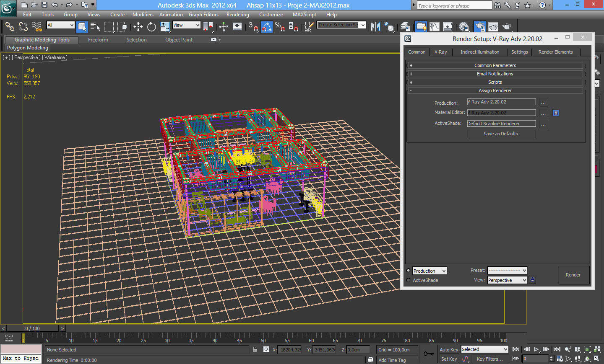Click the Go to End playback button
Screen dimensions: 604x364
[557, 349]
